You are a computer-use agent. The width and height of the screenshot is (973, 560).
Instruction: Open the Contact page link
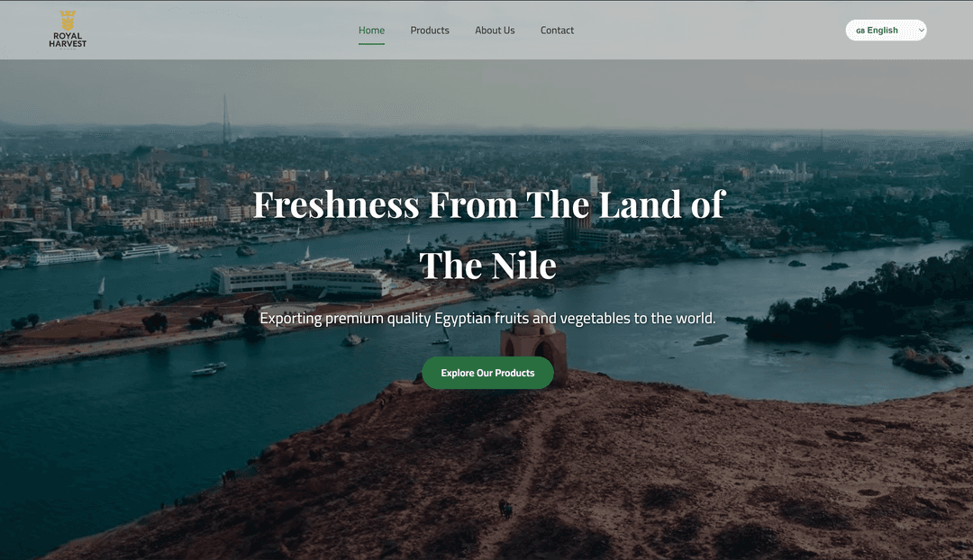tap(557, 31)
